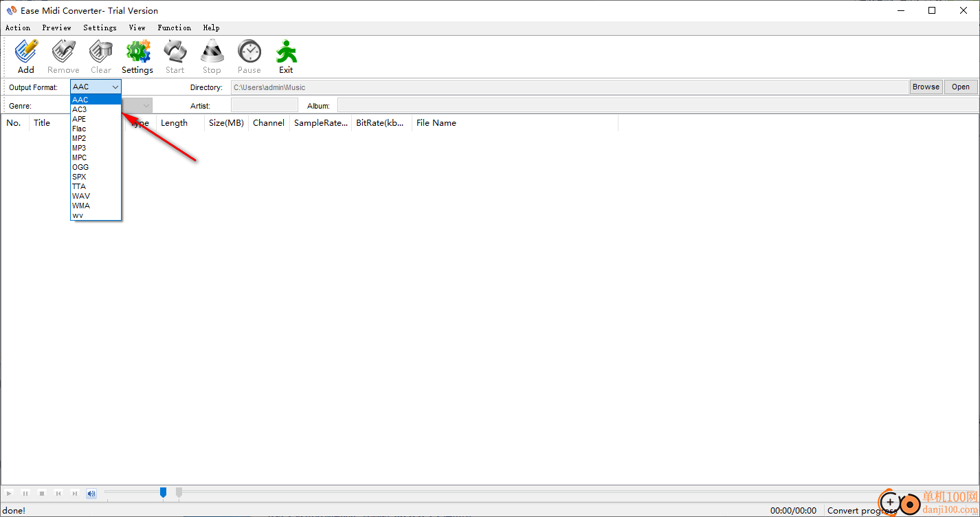This screenshot has width=980, height=517.
Task: Choose SPX from the format list
Action: tap(96, 177)
